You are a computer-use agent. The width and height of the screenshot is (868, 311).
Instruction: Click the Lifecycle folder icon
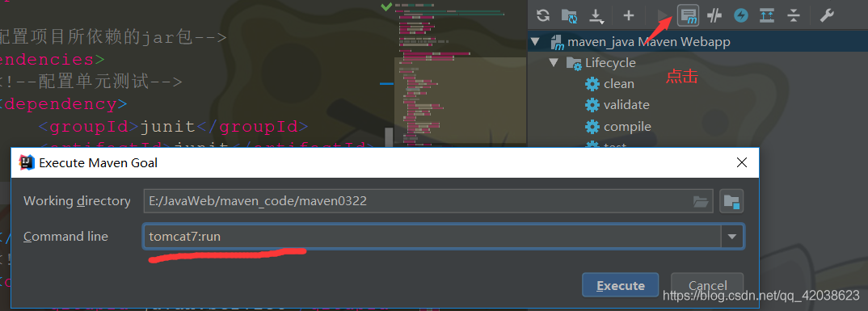click(x=574, y=63)
